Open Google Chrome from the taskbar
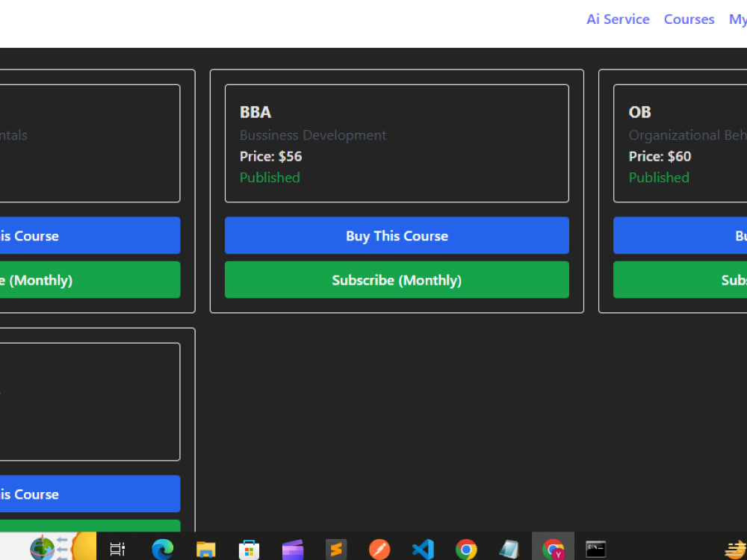Viewport: 747px width, 560px height. point(466,549)
